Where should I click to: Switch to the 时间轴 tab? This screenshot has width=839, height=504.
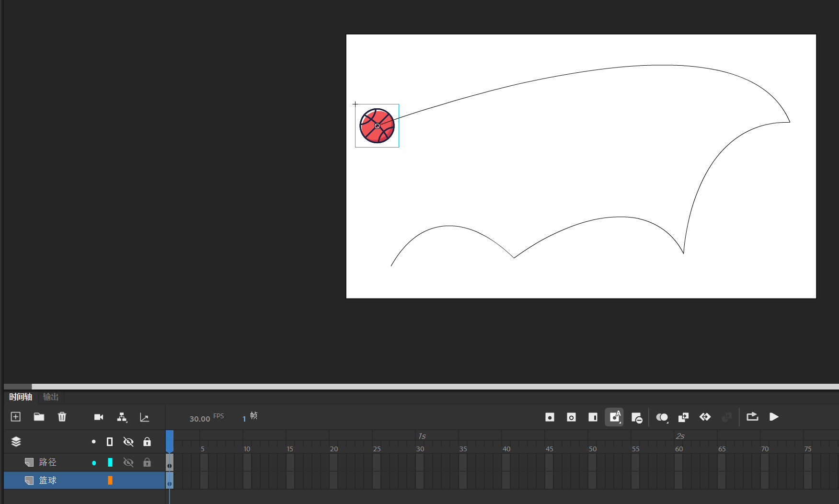click(21, 397)
